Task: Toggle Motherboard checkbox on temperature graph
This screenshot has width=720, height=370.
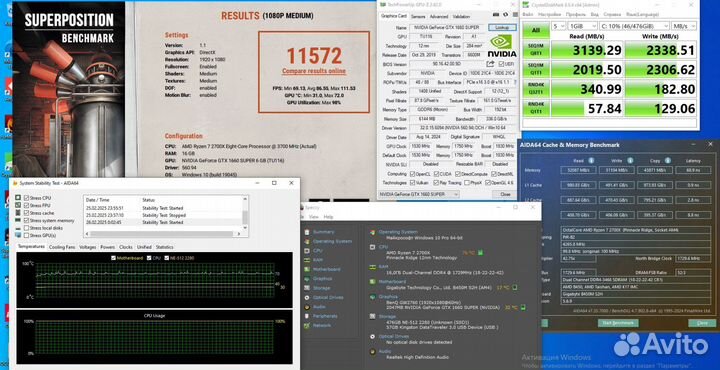Action: click(x=113, y=258)
